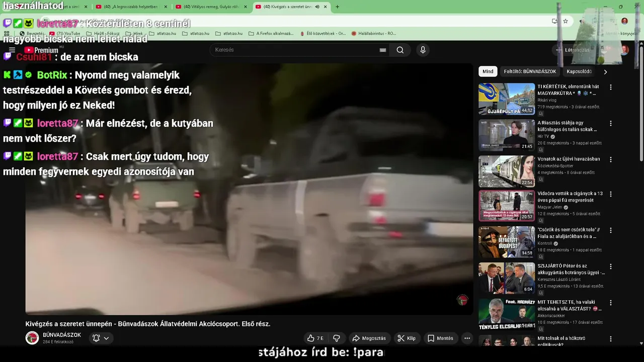Save video with Mentés button
The image size is (644, 362).
[x=440, y=338]
